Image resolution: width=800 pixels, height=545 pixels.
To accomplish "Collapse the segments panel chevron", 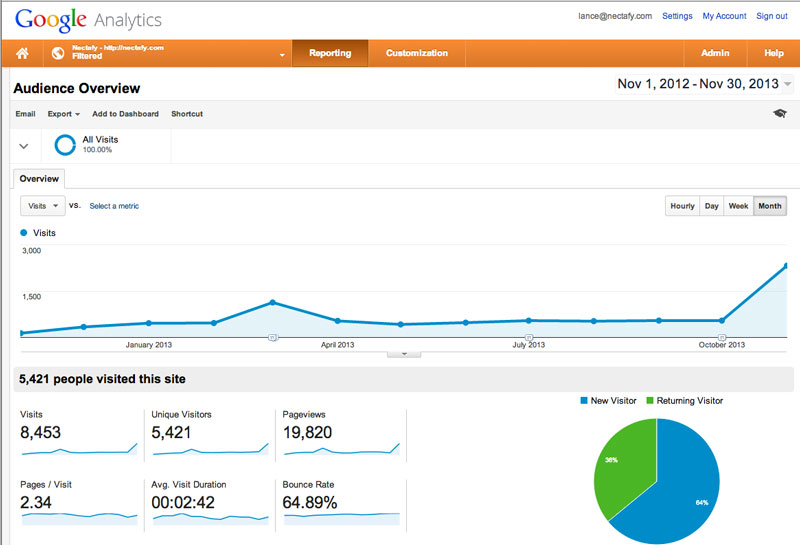I will coord(23,146).
